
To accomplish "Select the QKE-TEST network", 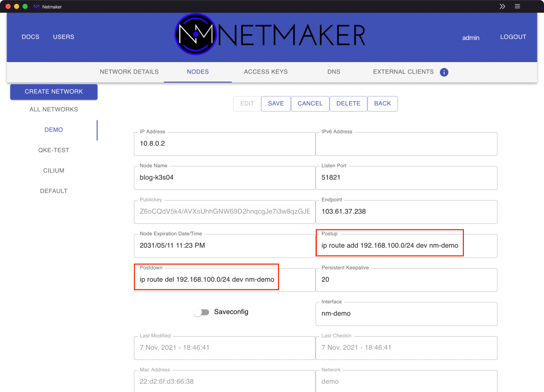I will (x=54, y=150).
